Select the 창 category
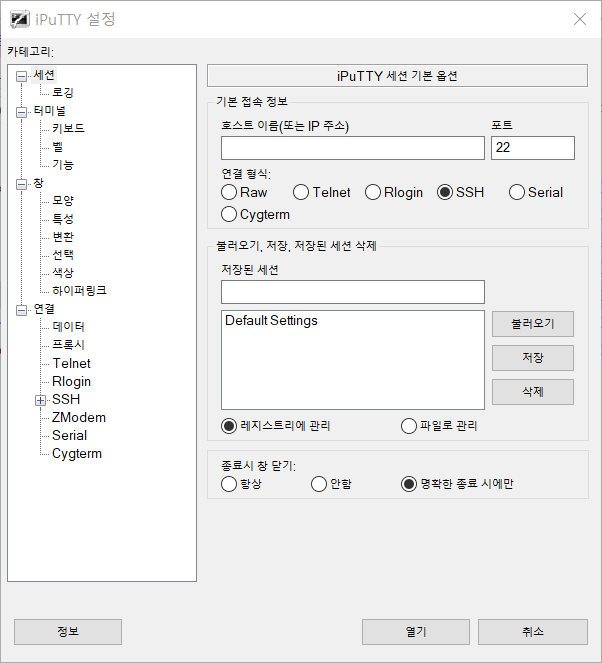 pos(38,184)
